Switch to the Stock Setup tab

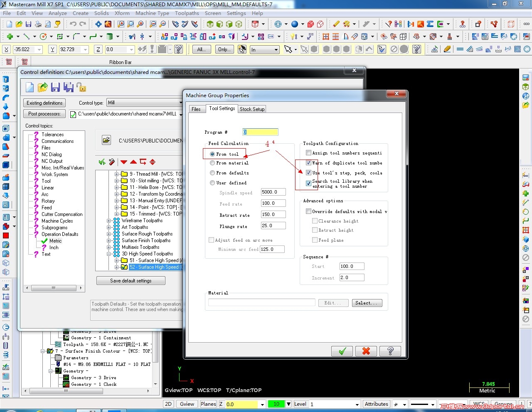click(x=252, y=109)
